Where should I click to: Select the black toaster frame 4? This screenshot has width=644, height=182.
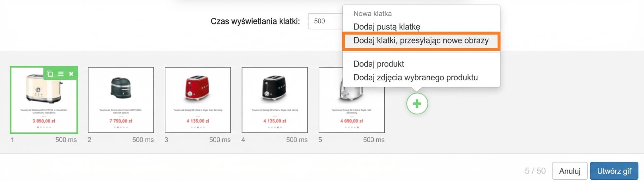coord(275,100)
